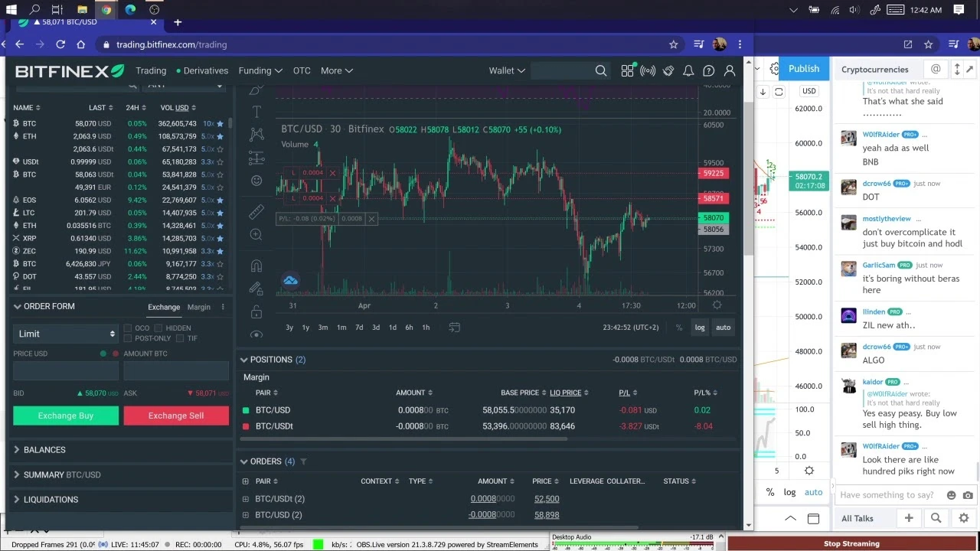
Task: Open the emoji icons tool
Action: coord(256,181)
